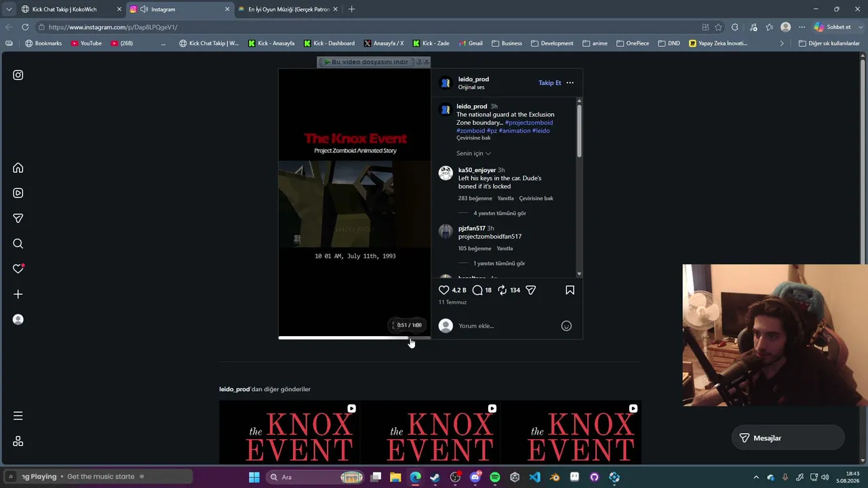
Task: Open the Anasayfa / X bookmark
Action: point(384,43)
